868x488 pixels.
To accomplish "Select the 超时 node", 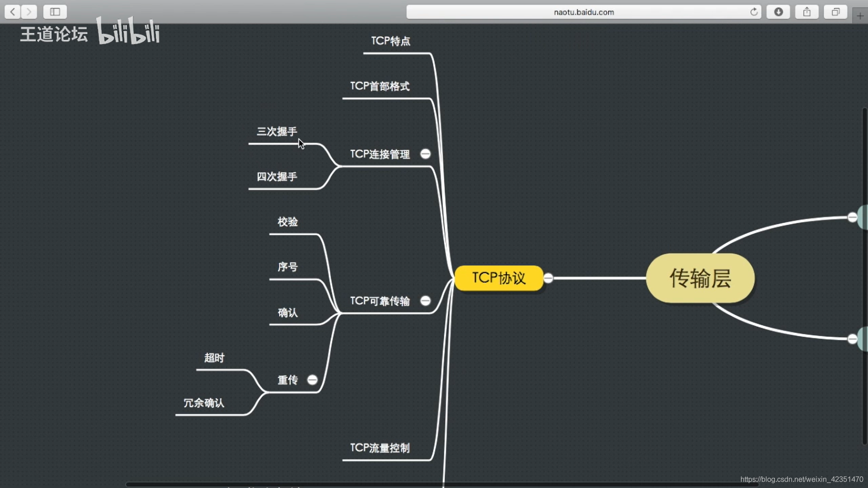I will (214, 358).
